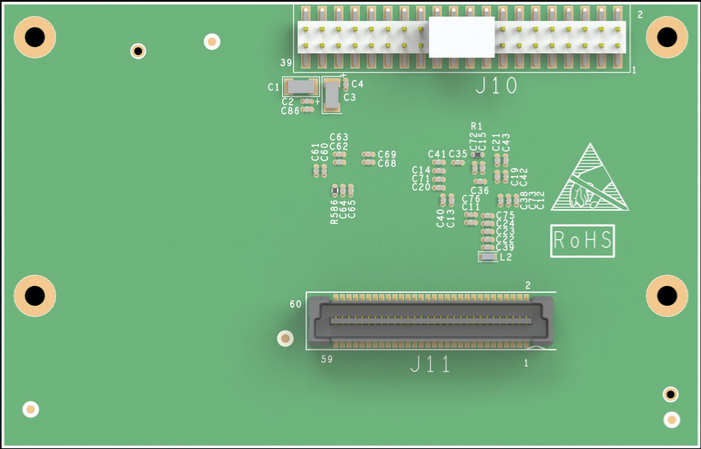Click the RoHS compliance mark box
Screen dimensions: 701x449
coord(583,241)
